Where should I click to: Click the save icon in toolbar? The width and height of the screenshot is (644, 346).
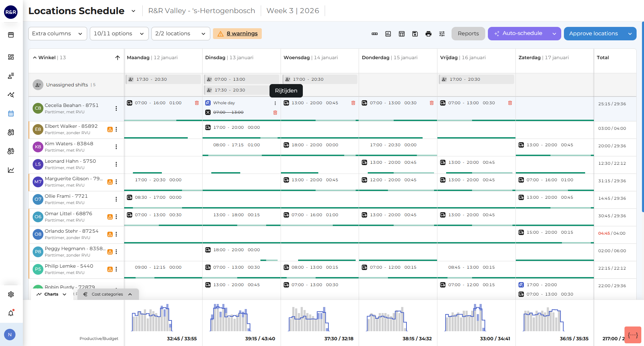tap(415, 34)
